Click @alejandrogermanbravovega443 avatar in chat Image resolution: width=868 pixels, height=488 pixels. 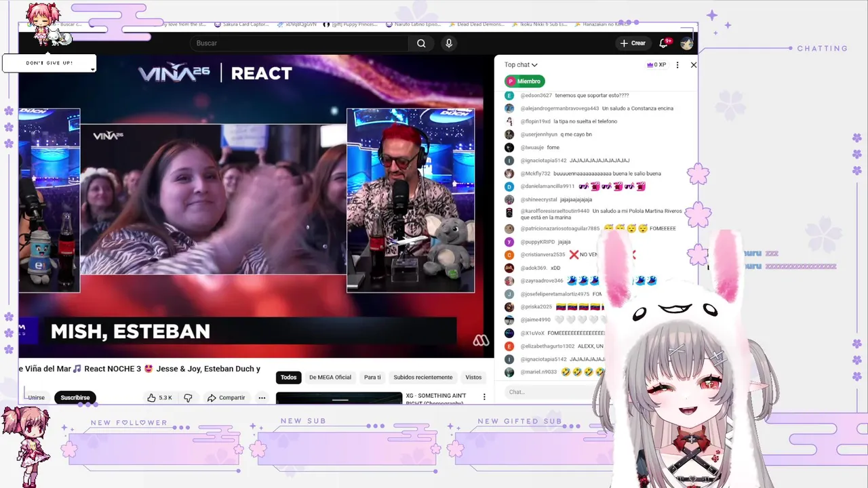coord(509,108)
